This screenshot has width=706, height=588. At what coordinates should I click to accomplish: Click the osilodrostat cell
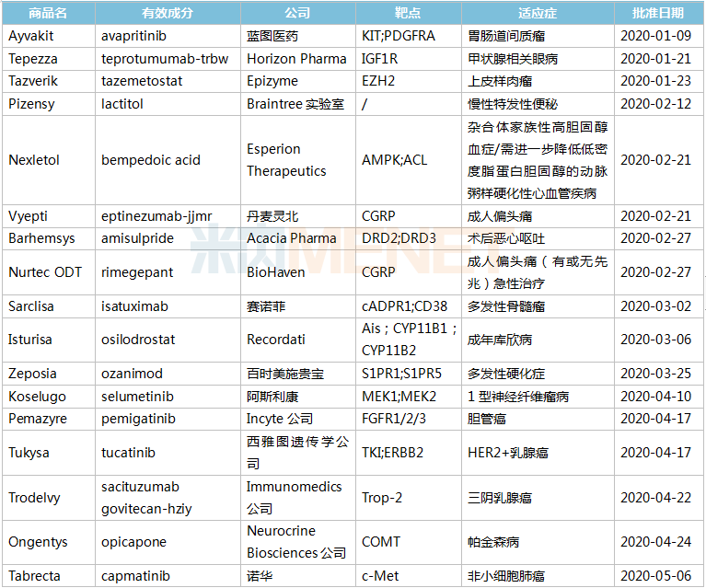click(168, 340)
